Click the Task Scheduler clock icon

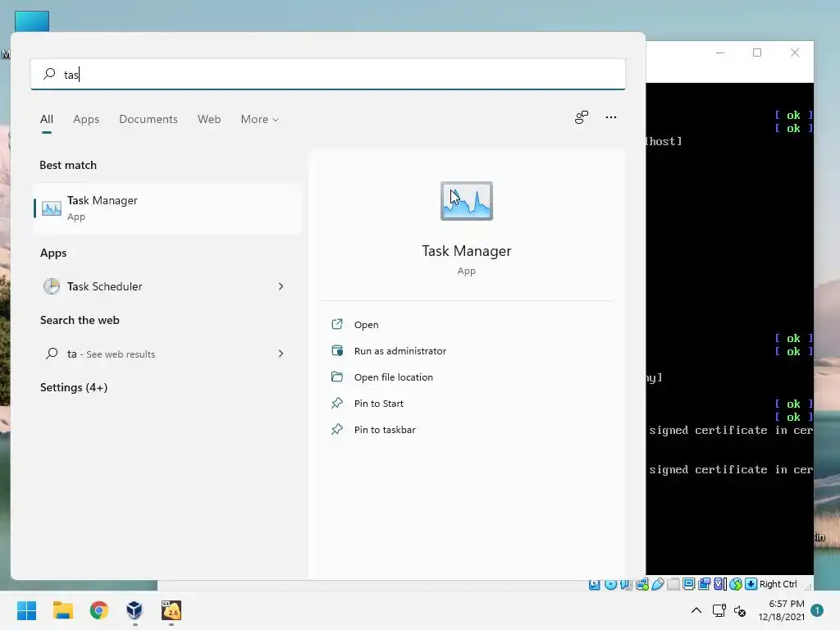click(52, 286)
